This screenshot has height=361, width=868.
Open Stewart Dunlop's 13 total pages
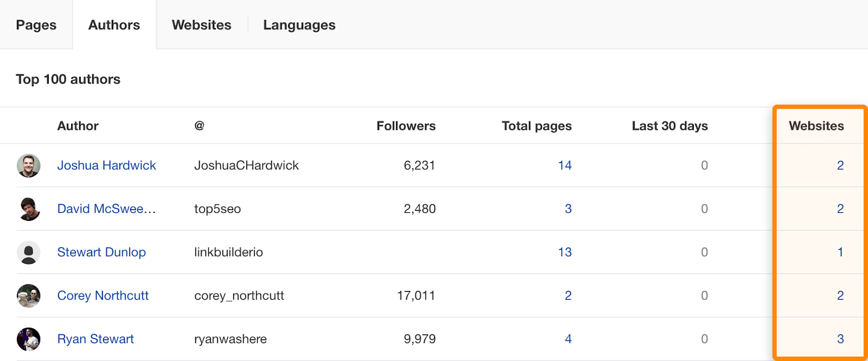click(x=564, y=252)
